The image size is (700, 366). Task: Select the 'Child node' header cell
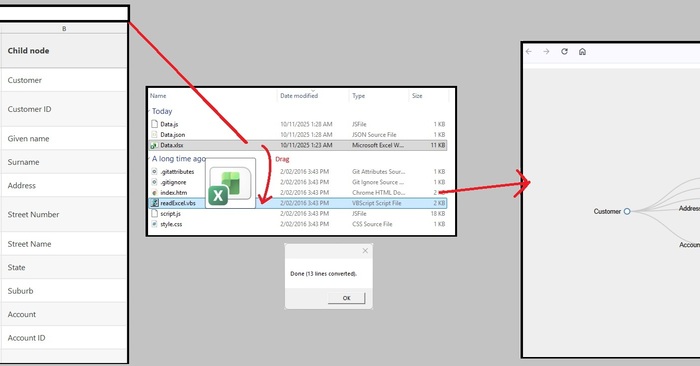pyautogui.click(x=64, y=50)
